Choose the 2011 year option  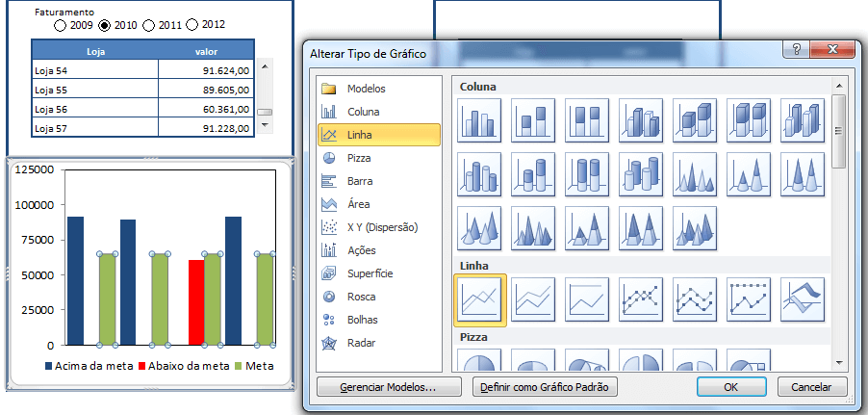tap(148, 25)
